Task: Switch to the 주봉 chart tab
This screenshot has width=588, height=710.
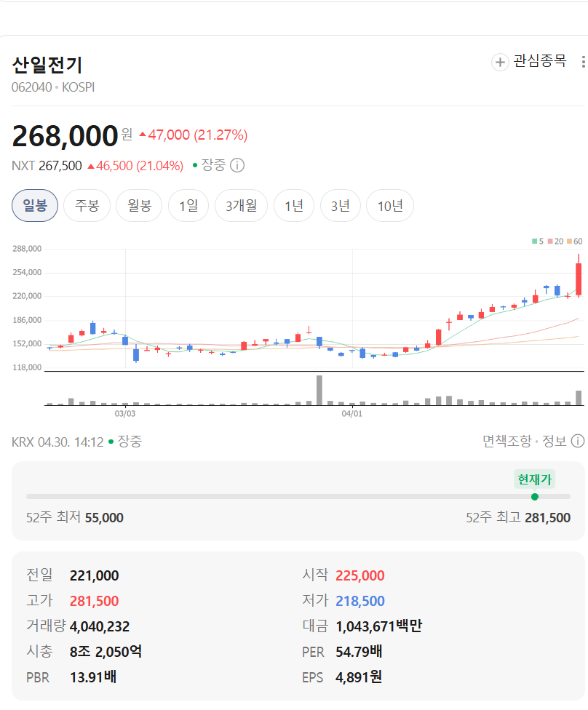Action: pyautogui.click(x=87, y=206)
